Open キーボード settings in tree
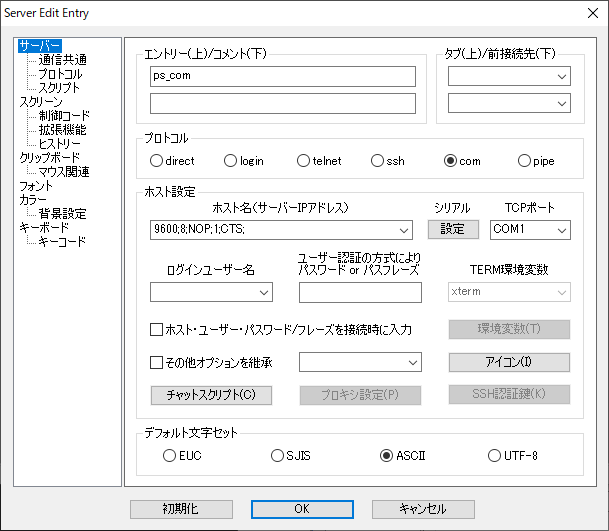The height and width of the screenshot is (531, 609). [44, 228]
